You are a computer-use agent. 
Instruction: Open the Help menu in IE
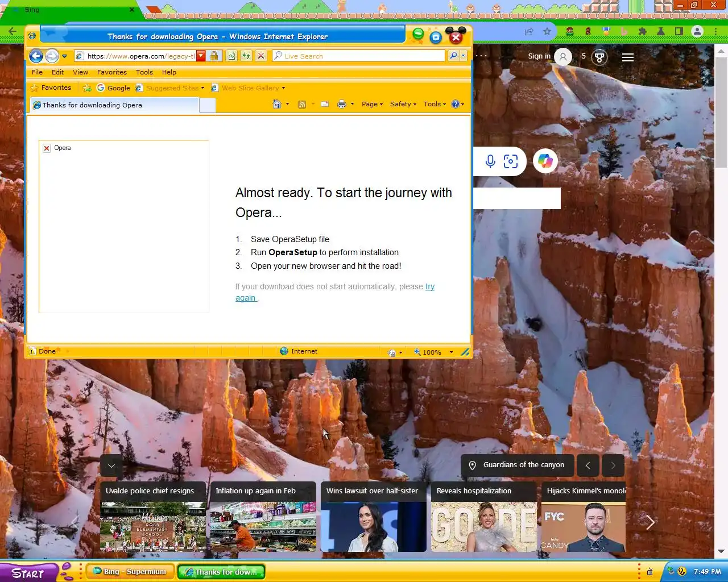click(169, 72)
